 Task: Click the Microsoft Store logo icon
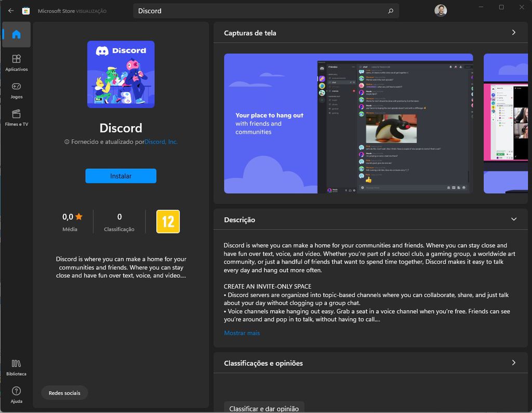coord(26,11)
